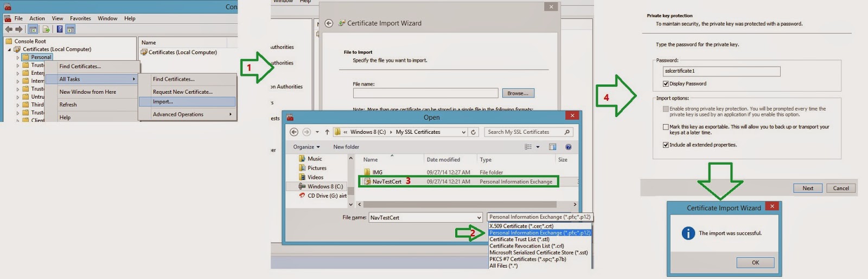Check Enable strong private key protection
The height and width of the screenshot is (279, 868).
pyautogui.click(x=666, y=109)
